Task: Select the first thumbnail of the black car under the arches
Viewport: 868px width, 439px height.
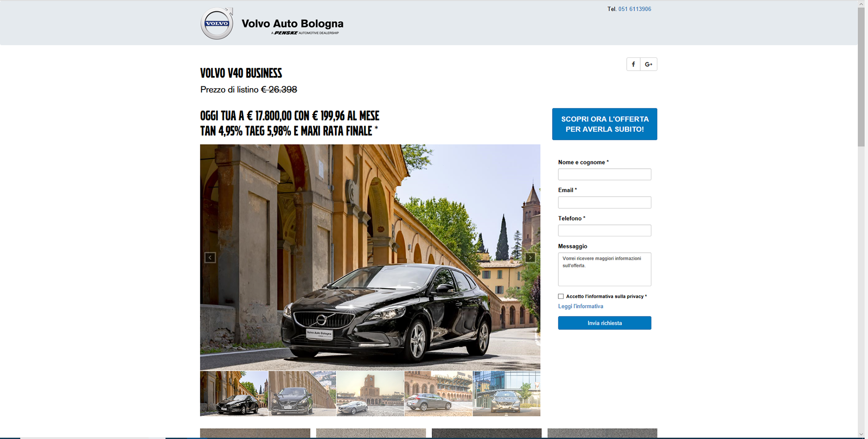Action: click(x=234, y=393)
